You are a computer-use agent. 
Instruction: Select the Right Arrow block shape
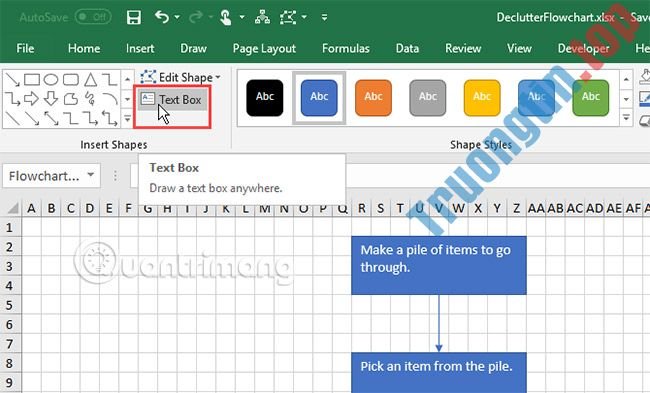(32, 99)
